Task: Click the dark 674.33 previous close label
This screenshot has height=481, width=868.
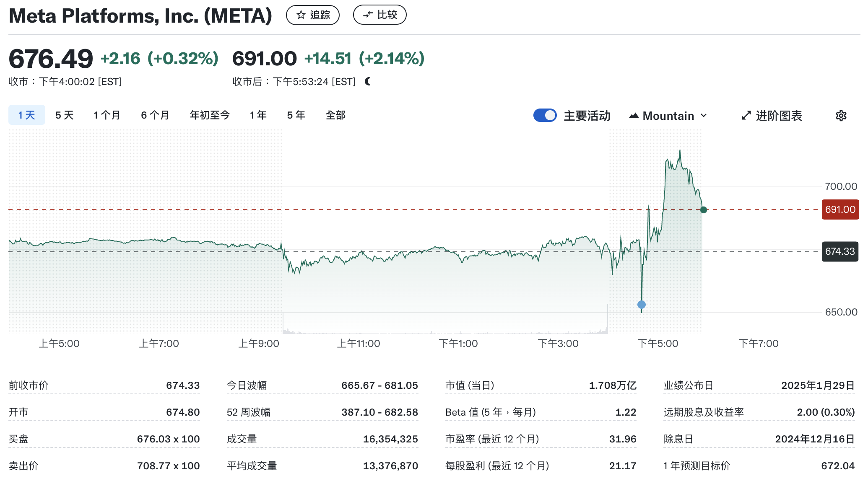Action: [x=840, y=251]
